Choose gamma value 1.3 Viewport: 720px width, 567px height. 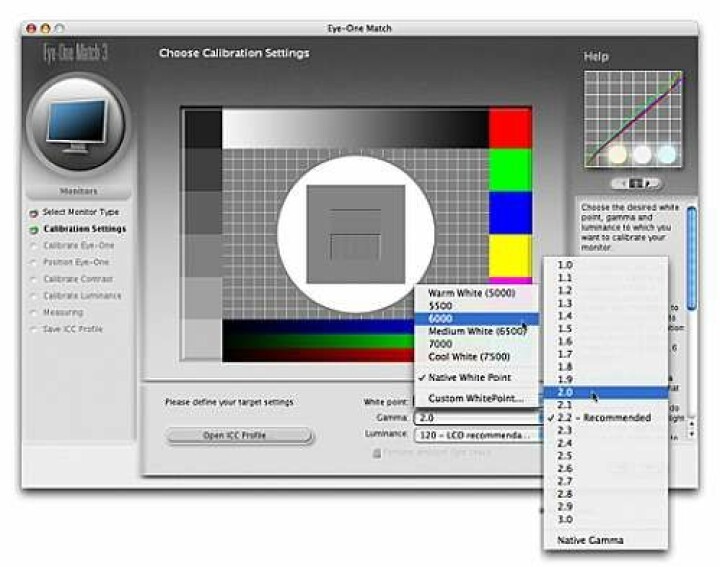tap(606, 303)
